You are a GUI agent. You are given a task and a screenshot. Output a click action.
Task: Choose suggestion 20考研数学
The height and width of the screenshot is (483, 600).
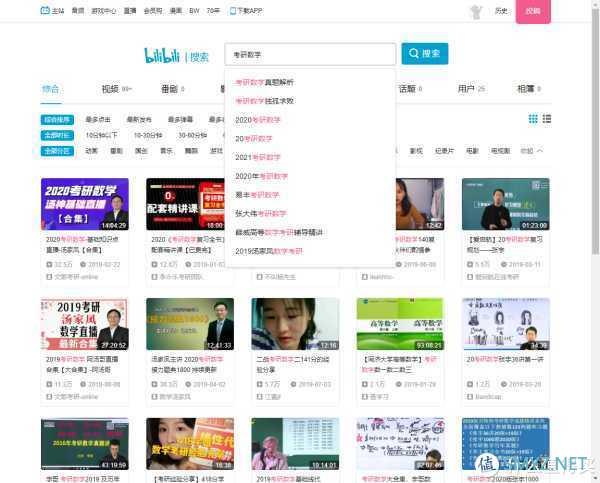point(310,139)
